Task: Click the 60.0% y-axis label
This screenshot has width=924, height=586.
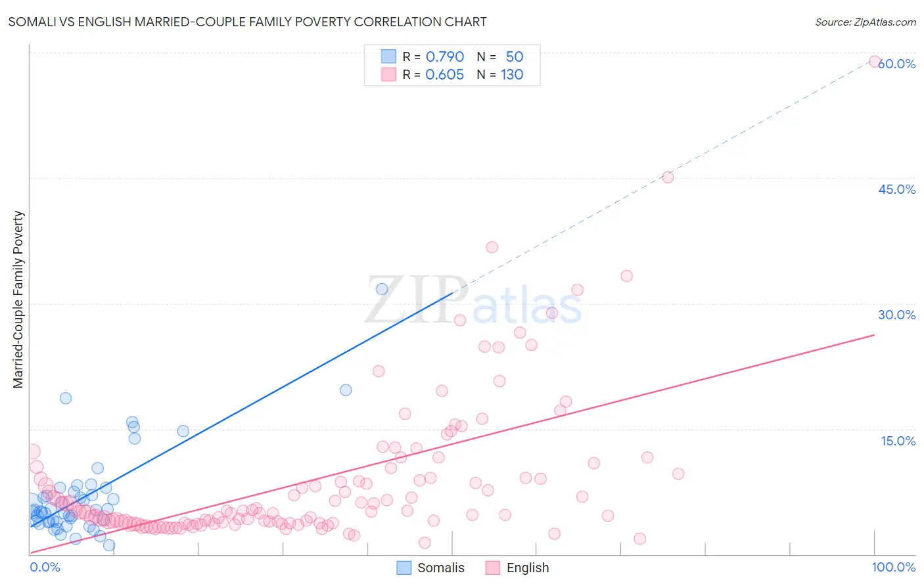Action: [898, 64]
